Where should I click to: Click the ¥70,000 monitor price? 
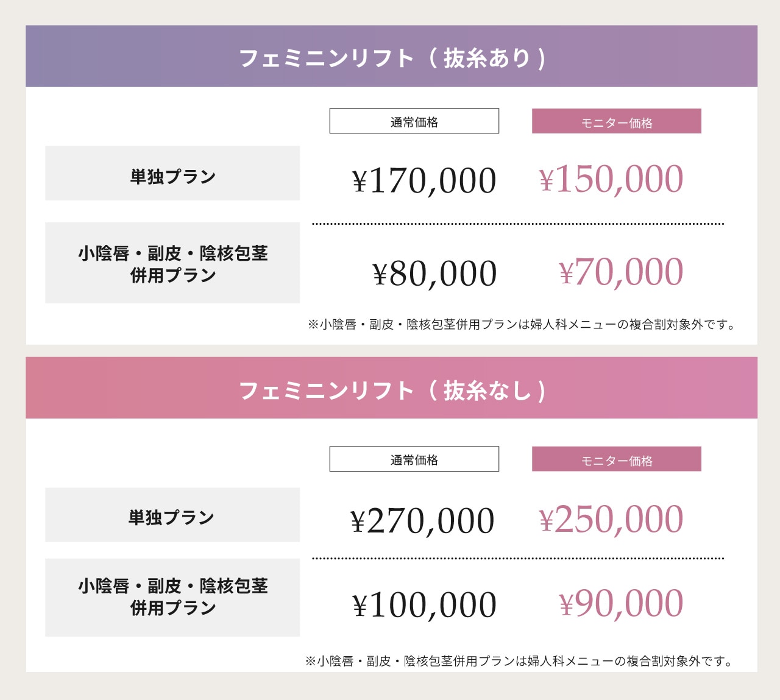point(621,272)
